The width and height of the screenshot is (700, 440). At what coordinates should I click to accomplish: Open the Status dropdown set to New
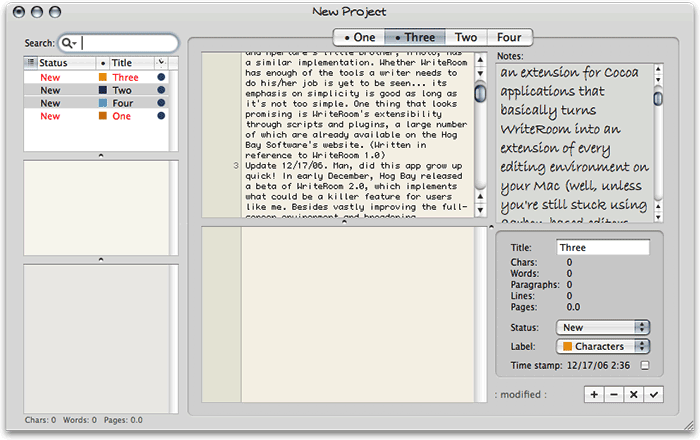click(603, 328)
